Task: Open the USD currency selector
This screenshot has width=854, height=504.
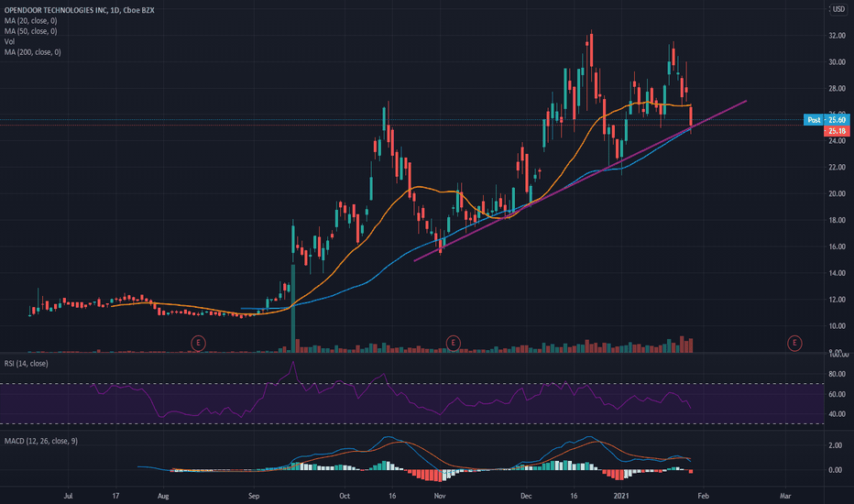Action: 838,9
